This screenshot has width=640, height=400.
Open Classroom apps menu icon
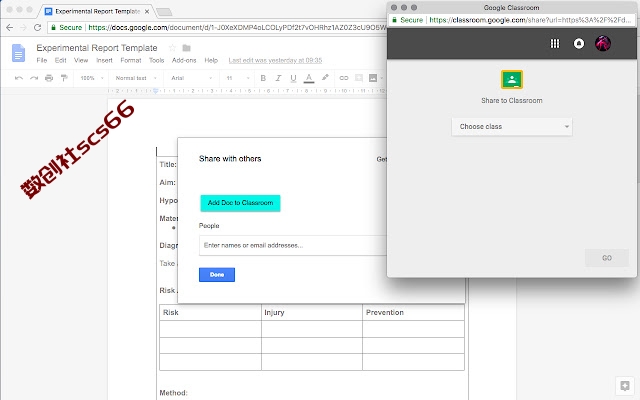tap(555, 43)
